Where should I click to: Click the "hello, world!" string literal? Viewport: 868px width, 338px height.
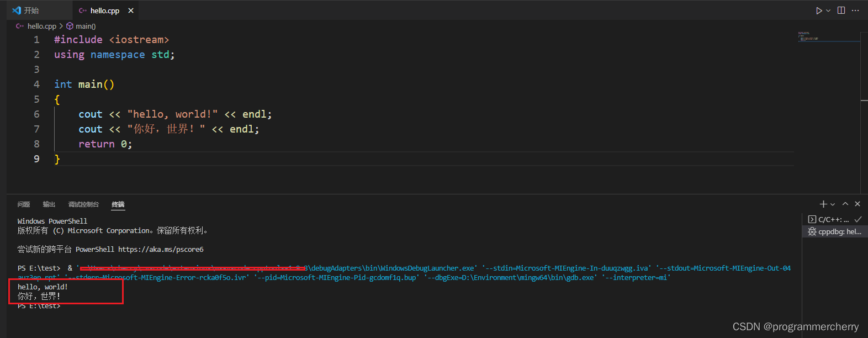172,114
